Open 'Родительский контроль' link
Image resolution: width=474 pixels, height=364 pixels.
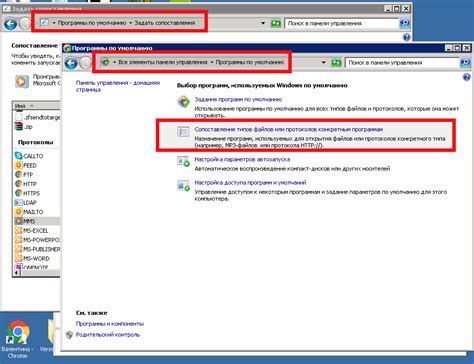pyautogui.click(x=107, y=335)
